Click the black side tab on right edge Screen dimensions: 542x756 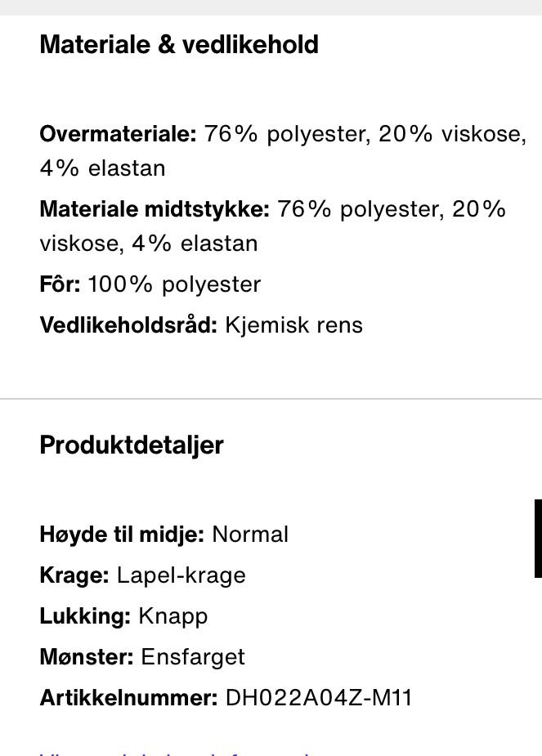[x=538, y=539]
